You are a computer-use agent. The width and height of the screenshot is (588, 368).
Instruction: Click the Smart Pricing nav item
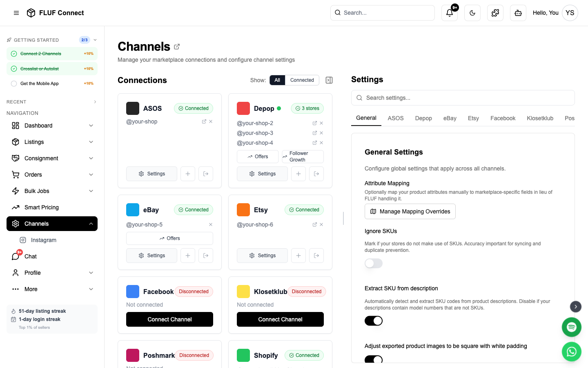(52, 207)
